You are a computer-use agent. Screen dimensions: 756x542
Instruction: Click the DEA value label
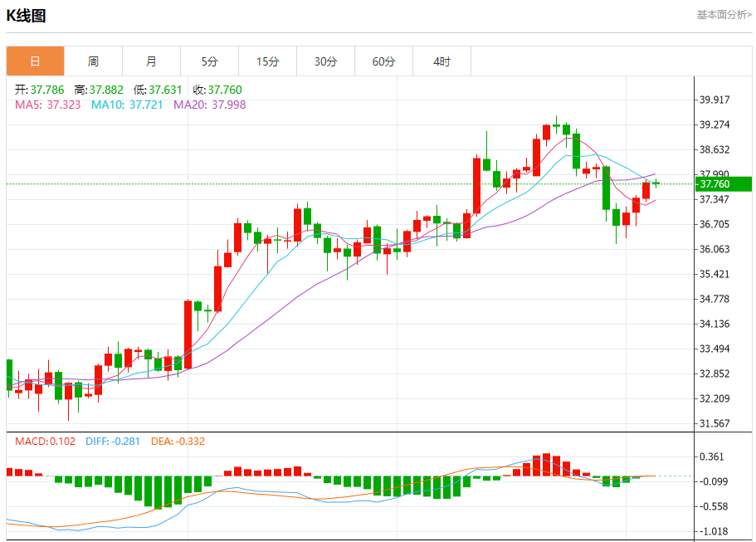coord(178,442)
